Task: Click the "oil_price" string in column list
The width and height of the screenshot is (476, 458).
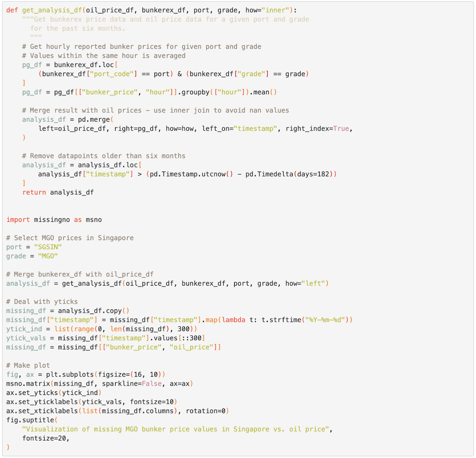Action: [193, 347]
